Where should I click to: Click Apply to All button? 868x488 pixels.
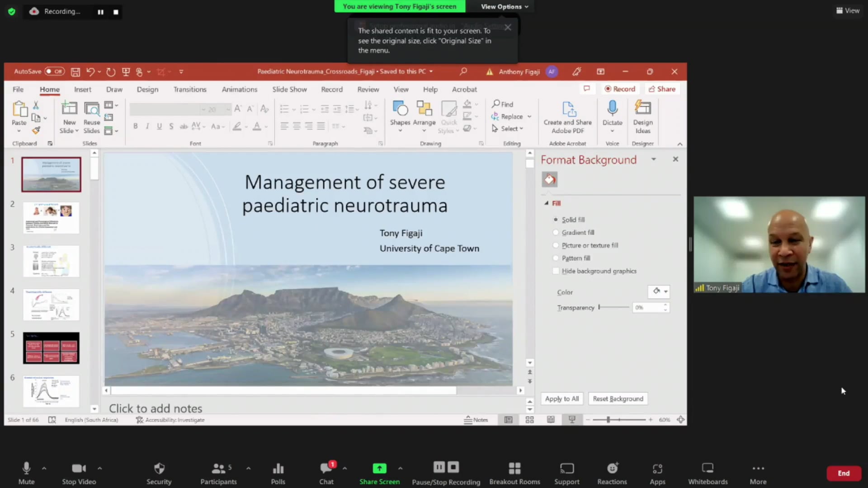(561, 399)
